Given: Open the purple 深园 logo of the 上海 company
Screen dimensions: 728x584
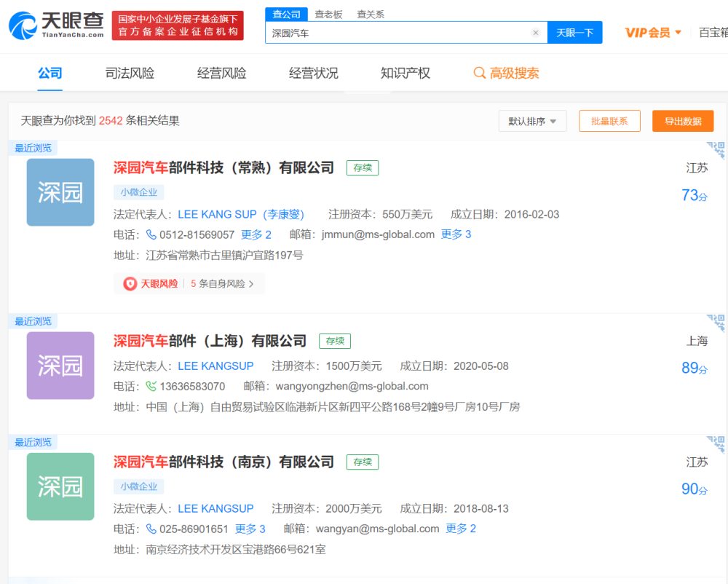Looking at the screenshot, I should pos(60,366).
